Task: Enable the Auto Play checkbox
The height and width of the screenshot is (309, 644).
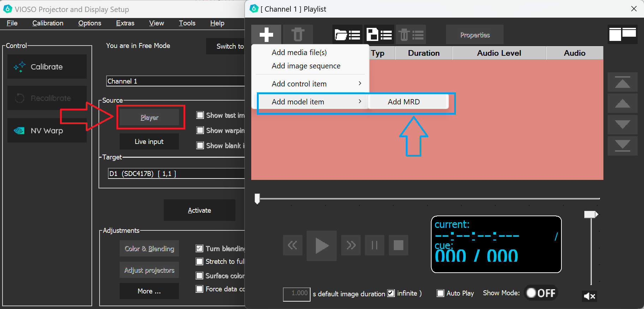Action: [x=440, y=293]
